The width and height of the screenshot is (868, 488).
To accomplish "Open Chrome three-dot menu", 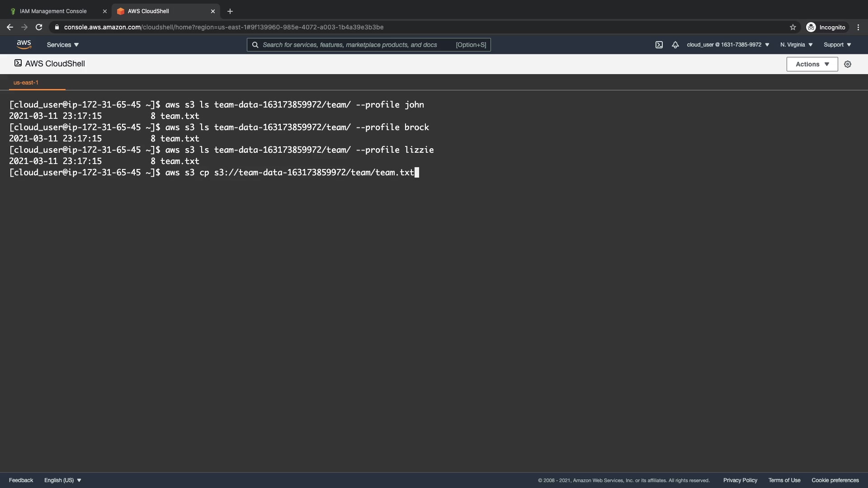I will (858, 27).
